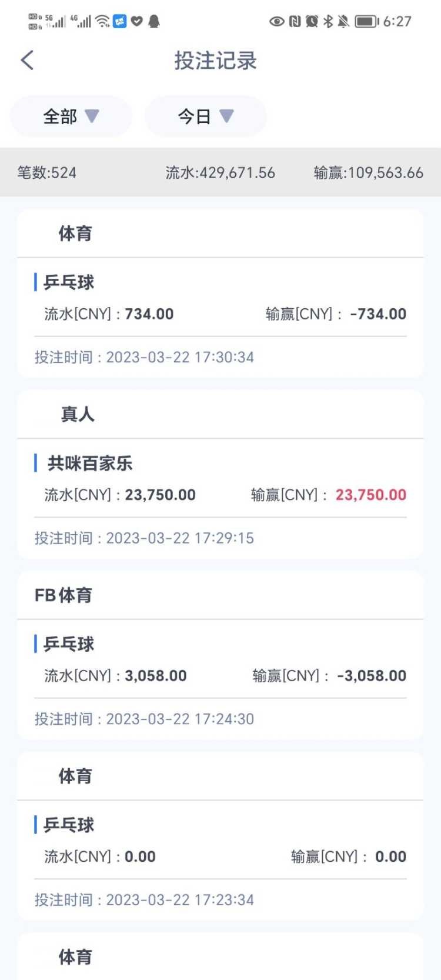Tap the eye comfort status icon
The image size is (441, 980).
click(276, 22)
